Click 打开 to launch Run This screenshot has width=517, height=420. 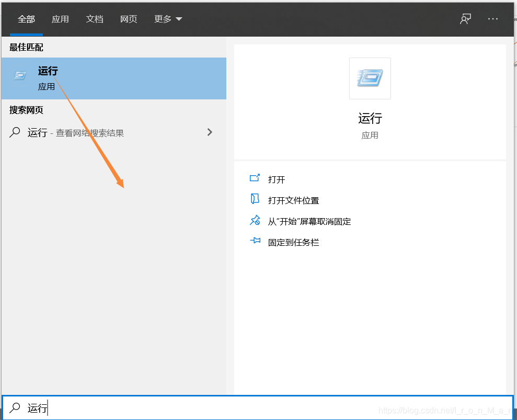277,179
